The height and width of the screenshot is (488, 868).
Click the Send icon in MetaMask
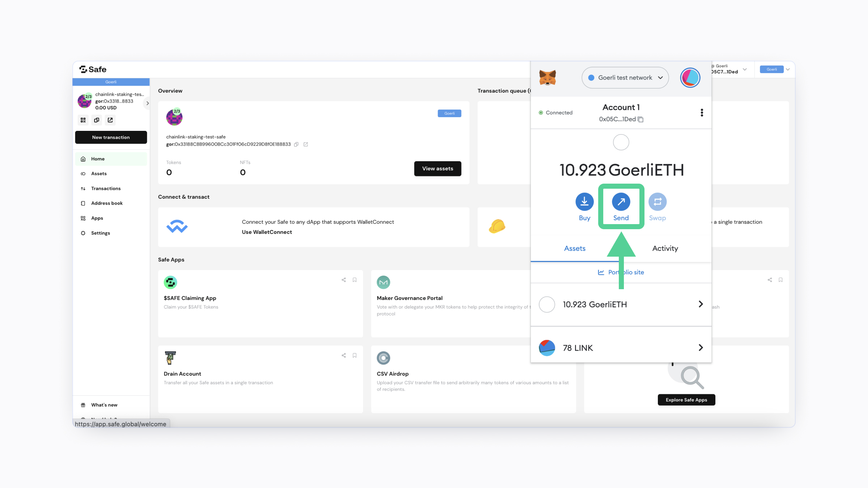[621, 202]
